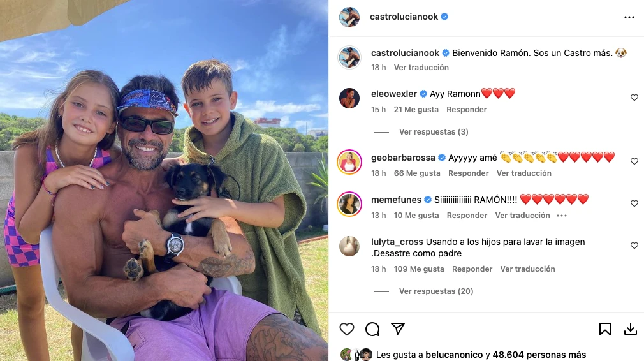
Task: Like geobarbarossa's comment heart
Action: pos(634,161)
